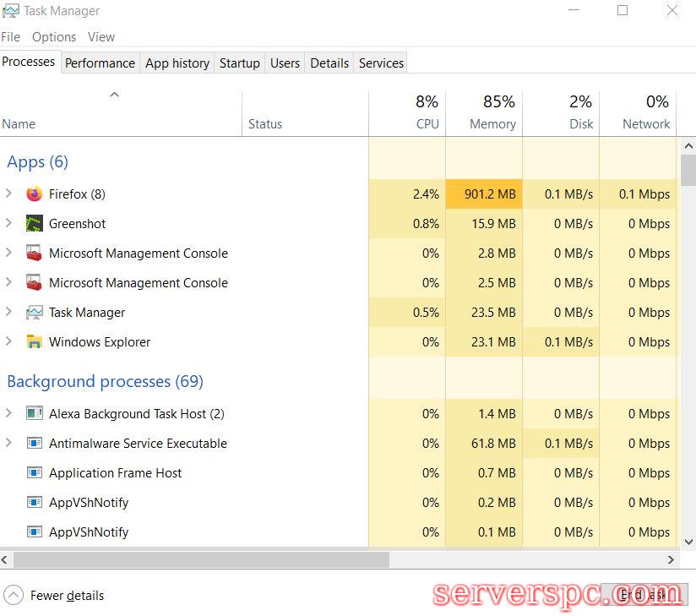Image resolution: width=696 pixels, height=616 pixels.
Task: Click the Application Frame Host icon
Action: pyautogui.click(x=34, y=473)
